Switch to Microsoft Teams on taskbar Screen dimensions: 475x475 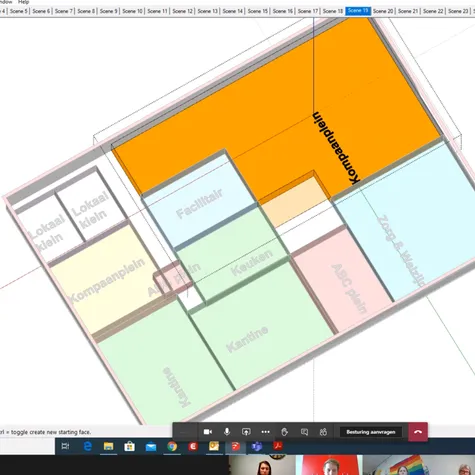pyautogui.click(x=257, y=446)
